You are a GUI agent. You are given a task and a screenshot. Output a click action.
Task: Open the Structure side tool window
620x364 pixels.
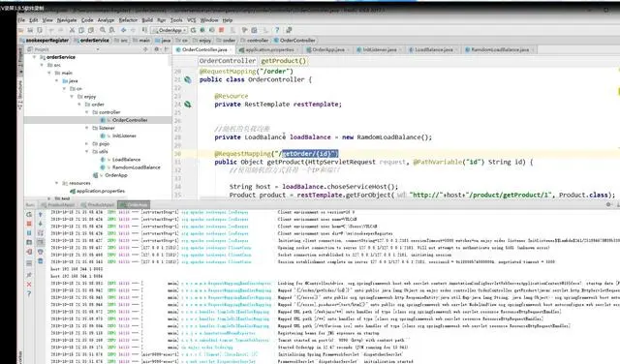[x=20, y=95]
